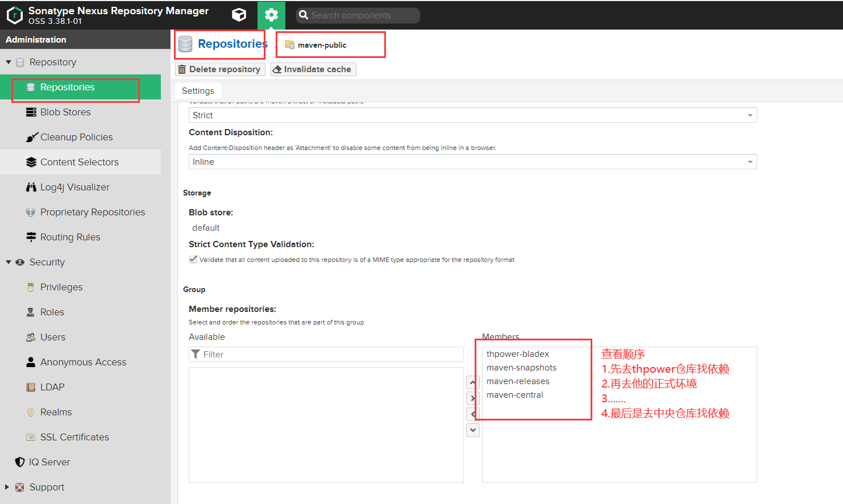This screenshot has width=843, height=504.
Task: Open Users in sidebar
Action: [x=80, y=337]
